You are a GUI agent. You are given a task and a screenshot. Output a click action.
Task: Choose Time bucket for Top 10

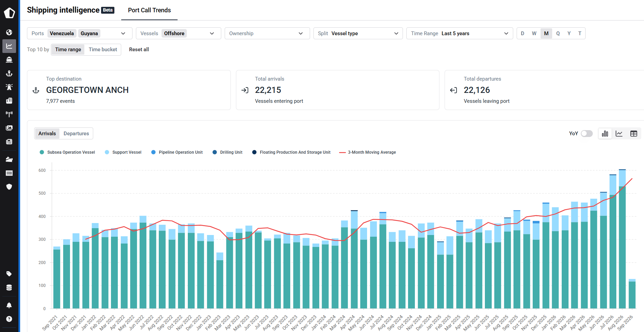coord(103,50)
